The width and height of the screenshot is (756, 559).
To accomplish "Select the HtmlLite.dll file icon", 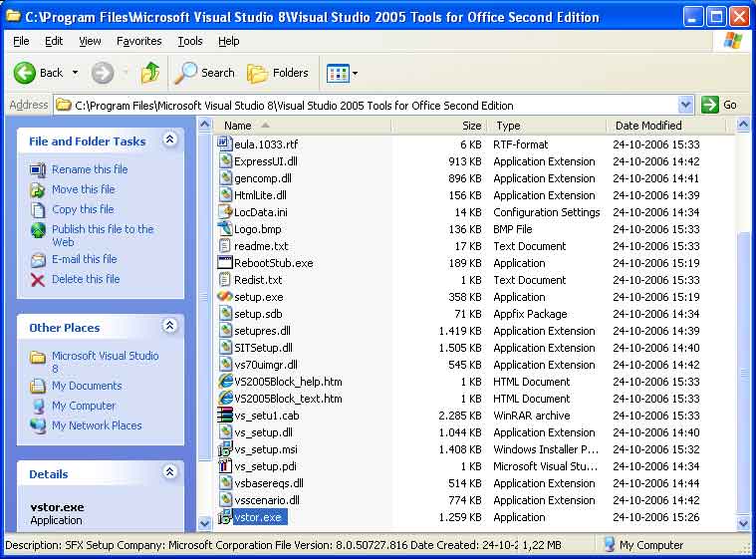I will 225,194.
